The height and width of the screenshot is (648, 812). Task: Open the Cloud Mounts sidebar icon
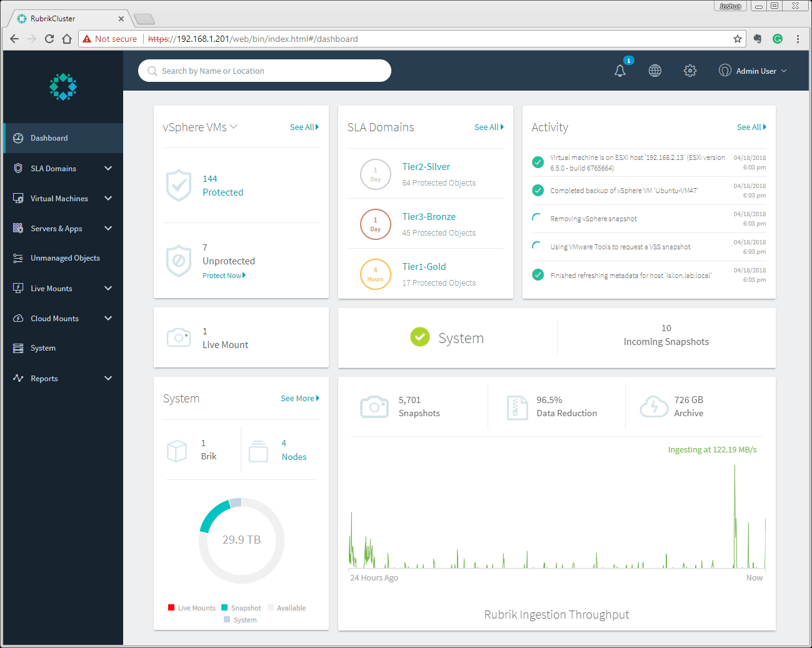pos(18,318)
